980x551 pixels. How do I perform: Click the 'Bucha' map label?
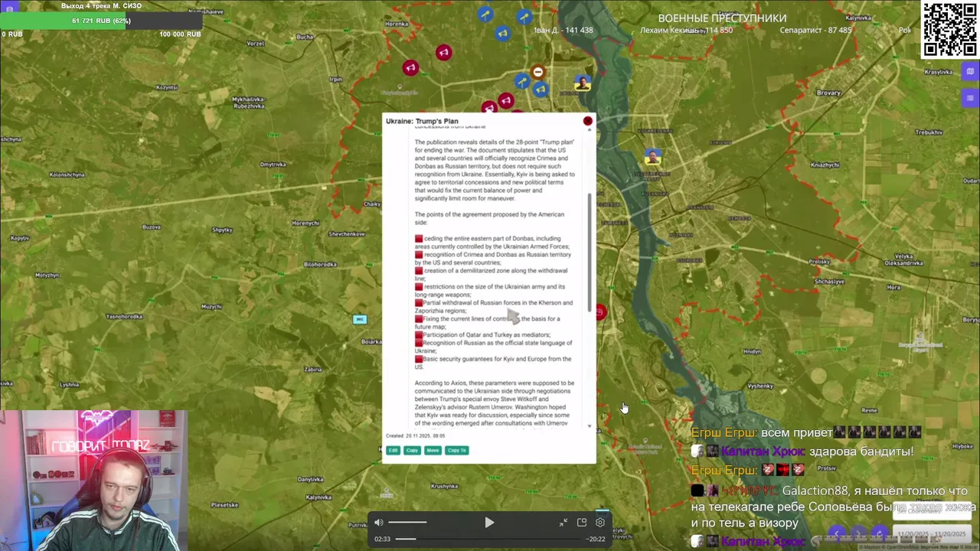click(x=305, y=37)
